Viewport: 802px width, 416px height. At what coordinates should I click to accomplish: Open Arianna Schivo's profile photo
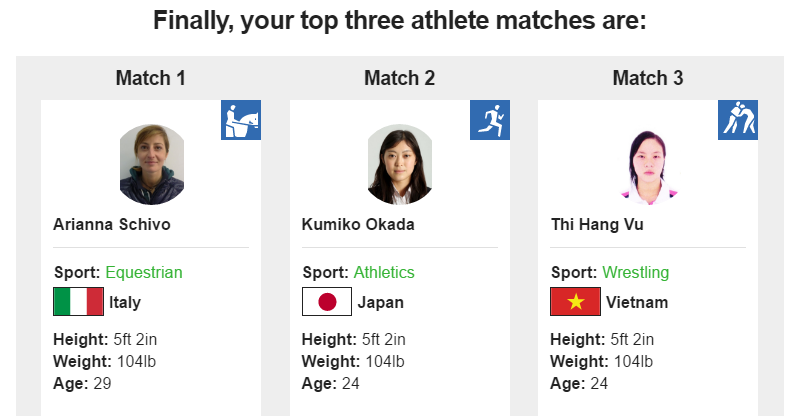pyautogui.click(x=151, y=165)
